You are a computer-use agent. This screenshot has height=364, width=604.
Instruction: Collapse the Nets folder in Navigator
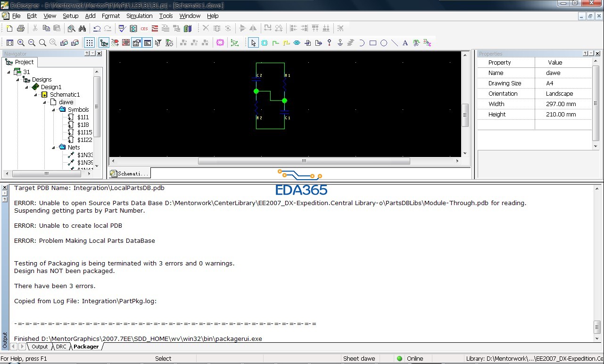point(54,148)
